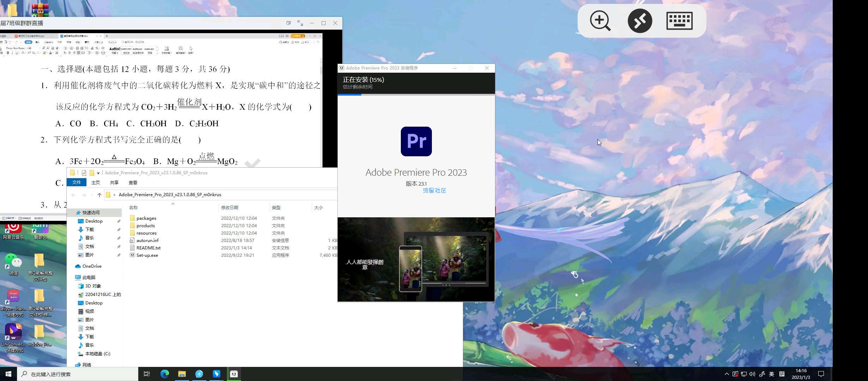868x381 pixels.
Task: Open Adobe_Pr folder on the desktop
Action: coord(40,336)
